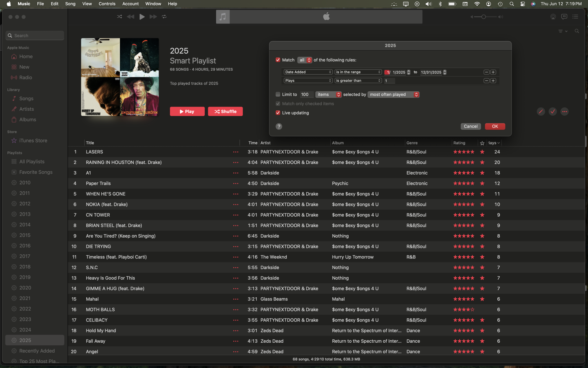Viewport: 588px width, 368px height.
Task: Open the Date Added rule dropdown
Action: [308, 72]
